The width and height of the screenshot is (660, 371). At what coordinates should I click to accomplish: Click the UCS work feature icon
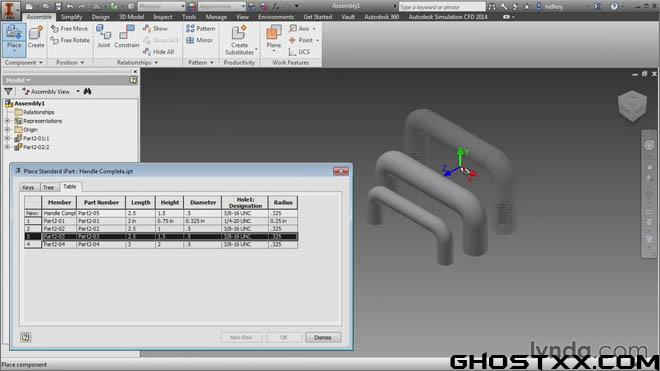[299, 52]
